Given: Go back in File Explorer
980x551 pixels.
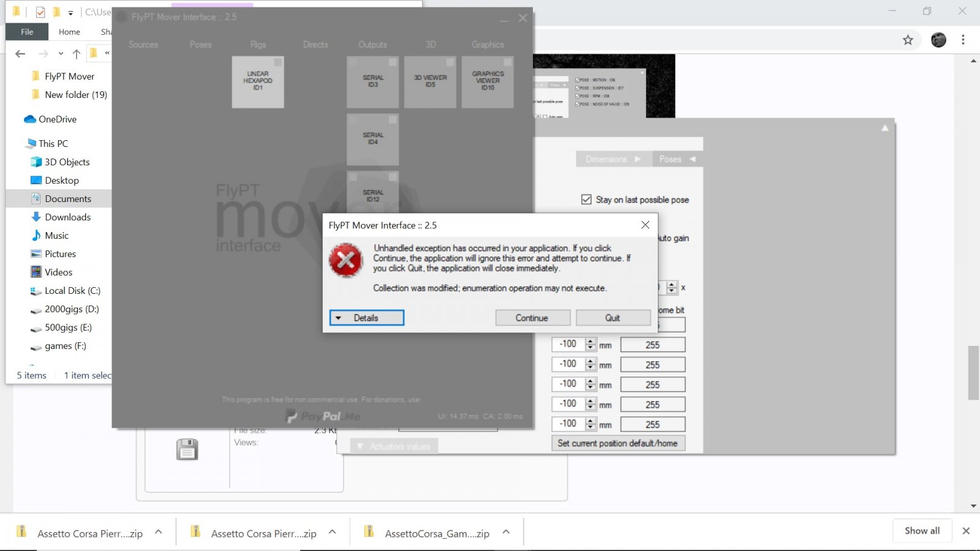Looking at the screenshot, I should point(20,54).
